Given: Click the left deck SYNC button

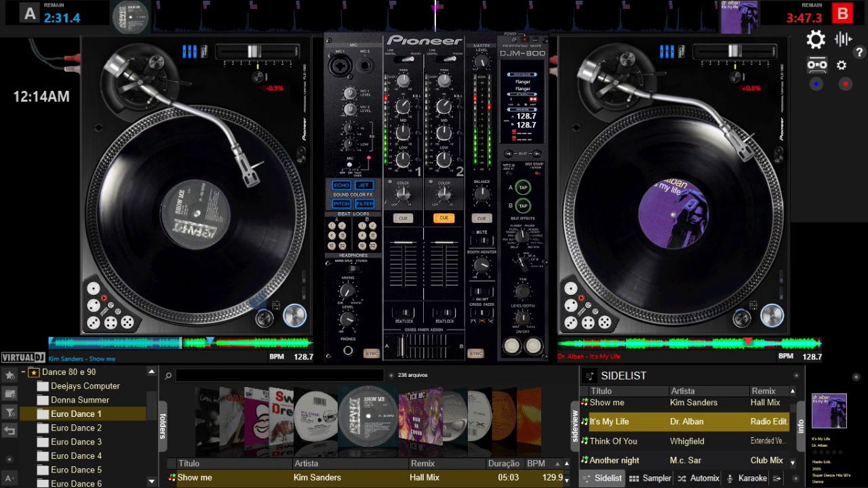Looking at the screenshot, I should click(x=371, y=353).
